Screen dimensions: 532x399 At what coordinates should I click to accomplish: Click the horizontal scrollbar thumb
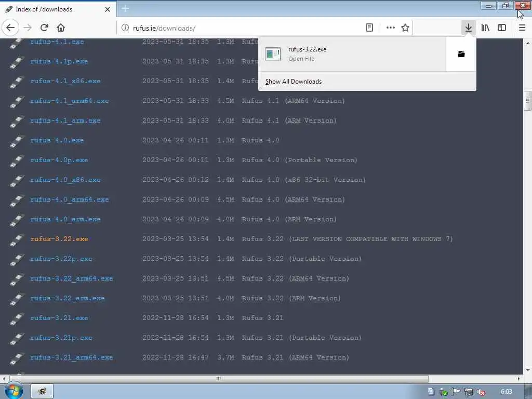coord(219,378)
